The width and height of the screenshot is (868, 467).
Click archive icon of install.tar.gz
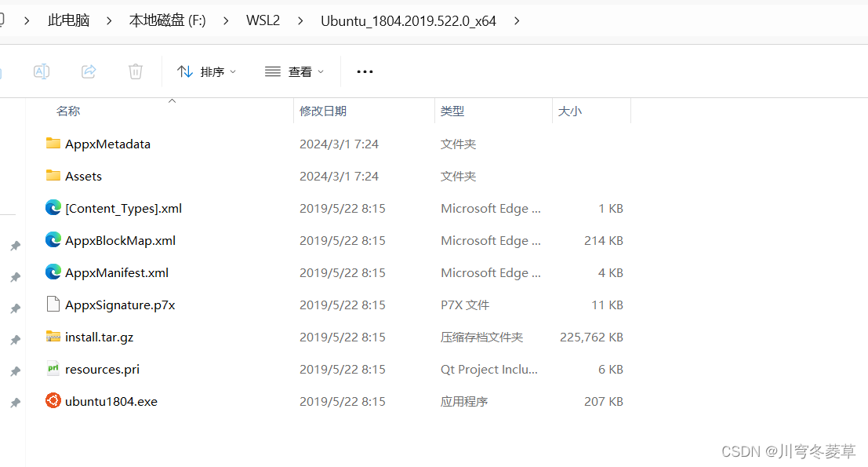point(53,336)
